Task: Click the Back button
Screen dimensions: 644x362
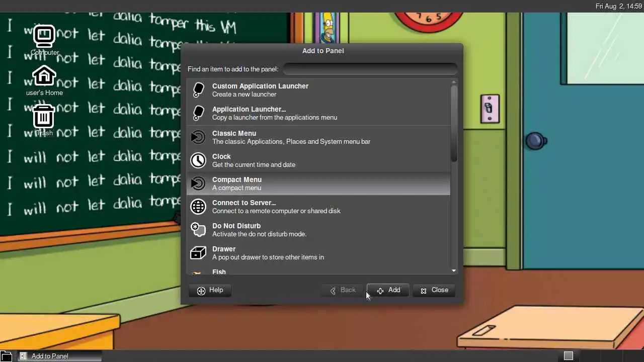Action: (342, 290)
